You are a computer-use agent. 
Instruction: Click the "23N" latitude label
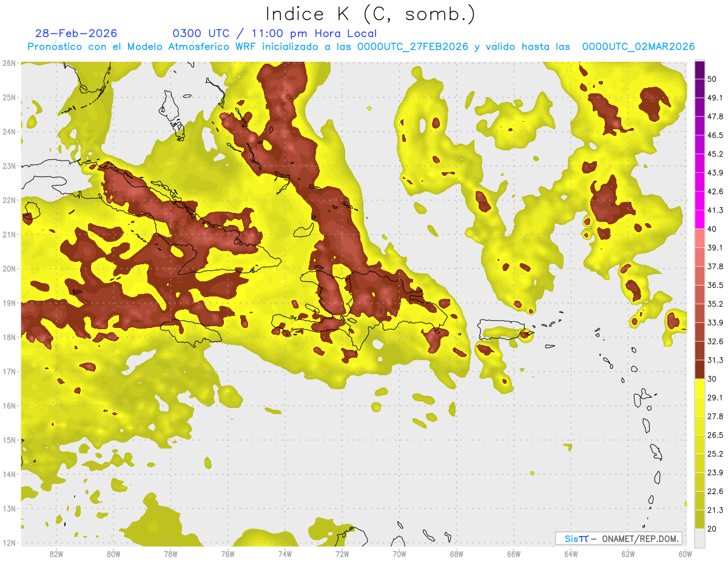(x=8, y=166)
